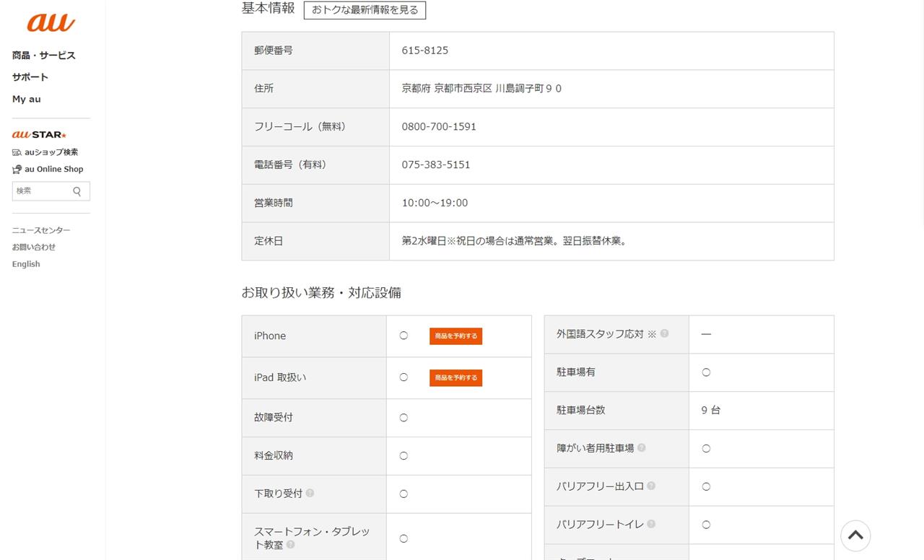The width and height of the screenshot is (924, 560).
Task: Click free call number 0800-700-1591
Action: click(x=439, y=127)
